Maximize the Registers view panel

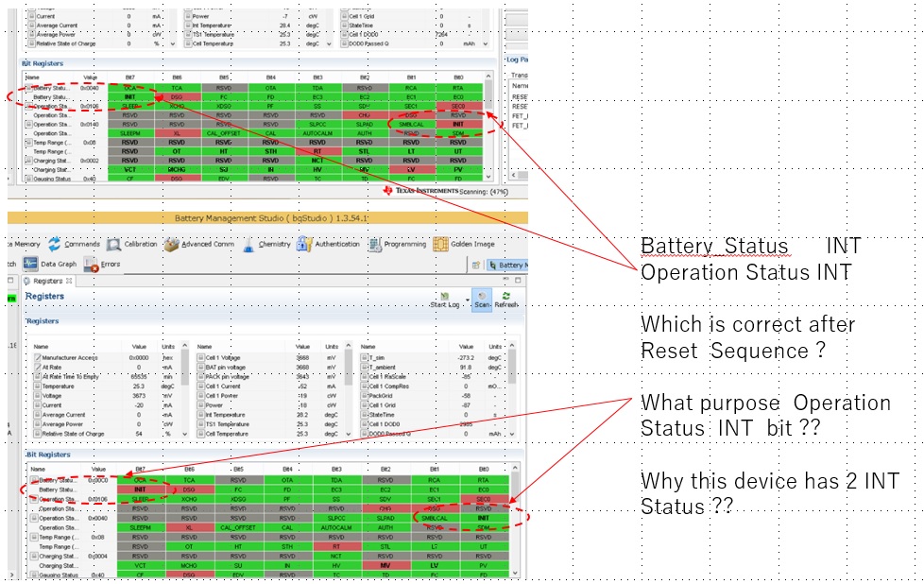[518, 281]
